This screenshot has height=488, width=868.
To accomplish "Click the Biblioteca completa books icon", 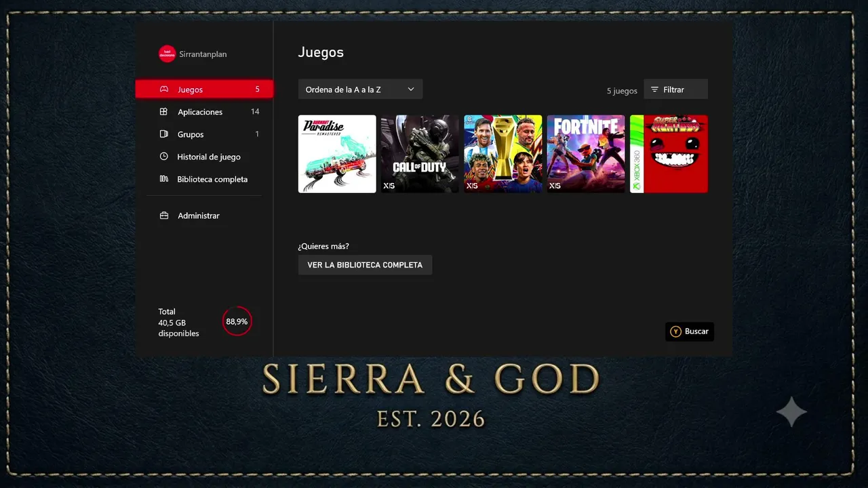I will coord(163,179).
